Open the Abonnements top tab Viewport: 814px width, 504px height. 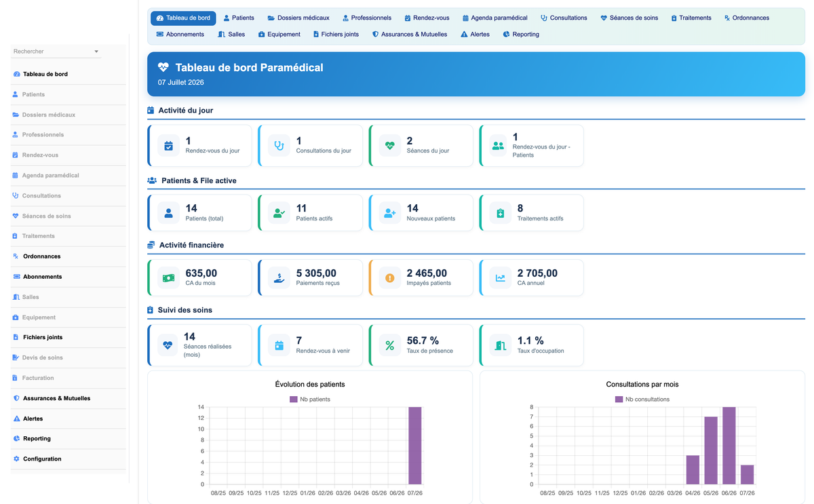(180, 34)
